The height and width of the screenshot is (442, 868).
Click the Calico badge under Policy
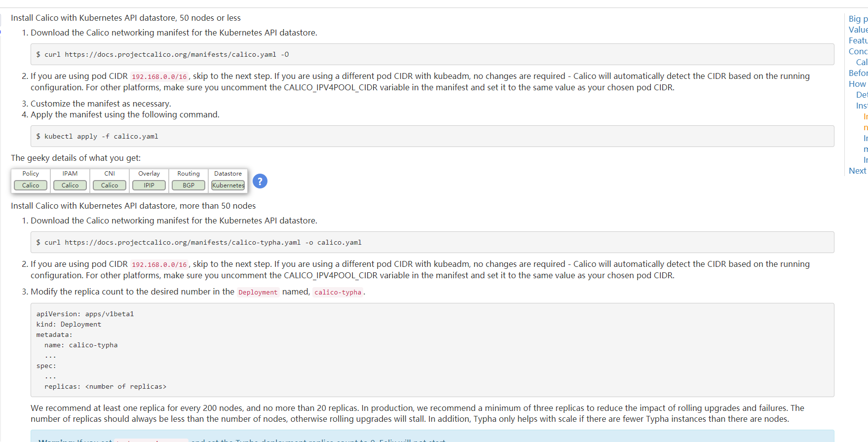click(31, 185)
